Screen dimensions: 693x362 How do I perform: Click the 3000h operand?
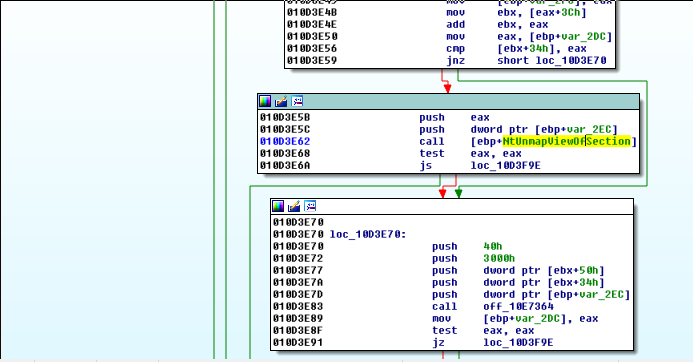499,258
